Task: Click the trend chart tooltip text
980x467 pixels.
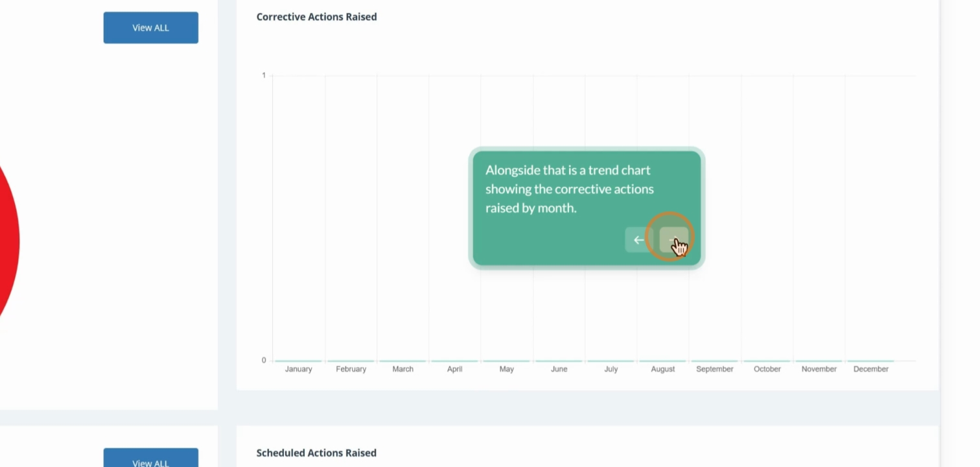Action: [568, 189]
